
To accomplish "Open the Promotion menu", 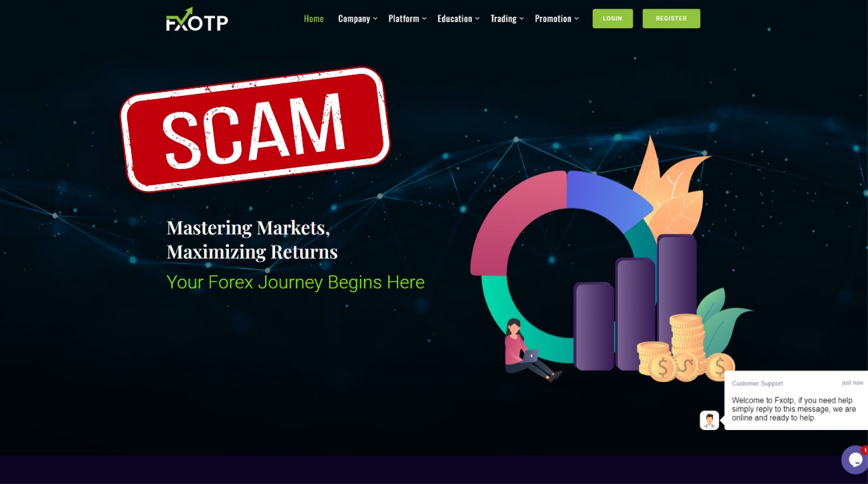I will (556, 19).
